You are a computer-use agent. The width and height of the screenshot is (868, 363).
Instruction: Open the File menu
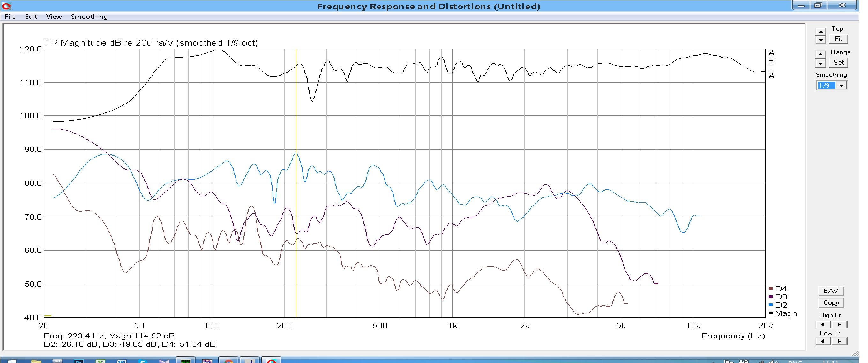pyautogui.click(x=10, y=17)
